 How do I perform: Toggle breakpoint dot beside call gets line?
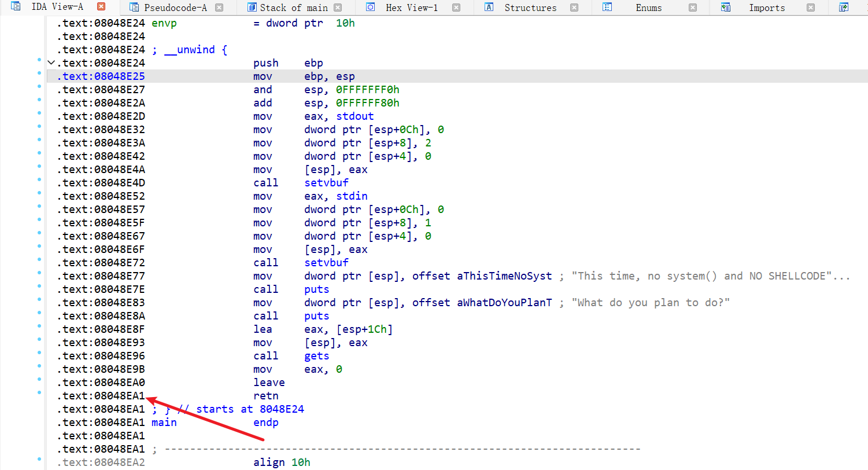(x=39, y=352)
